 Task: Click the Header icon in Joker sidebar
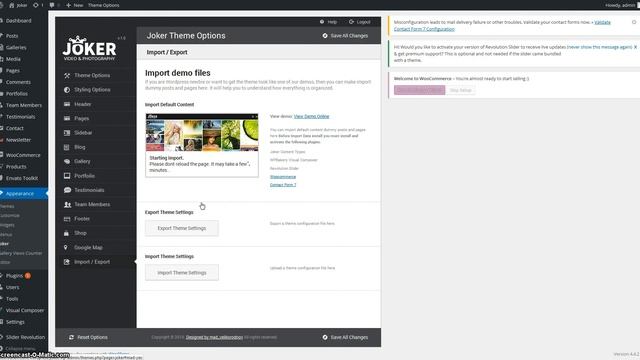(67, 104)
